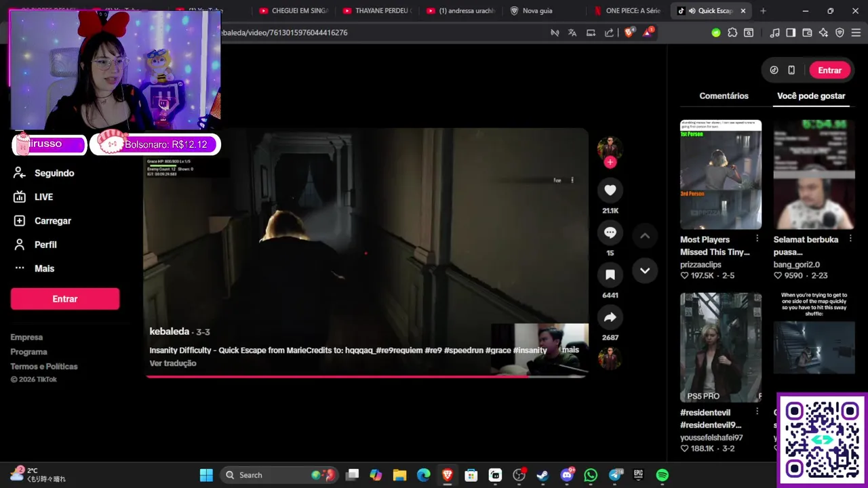
Task: Open Carregar in the sidebar
Action: pyautogui.click(x=53, y=221)
